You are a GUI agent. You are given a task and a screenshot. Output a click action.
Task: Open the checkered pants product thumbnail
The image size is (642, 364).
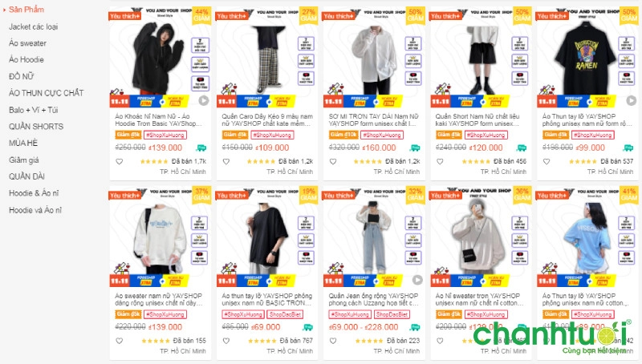[x=267, y=57]
